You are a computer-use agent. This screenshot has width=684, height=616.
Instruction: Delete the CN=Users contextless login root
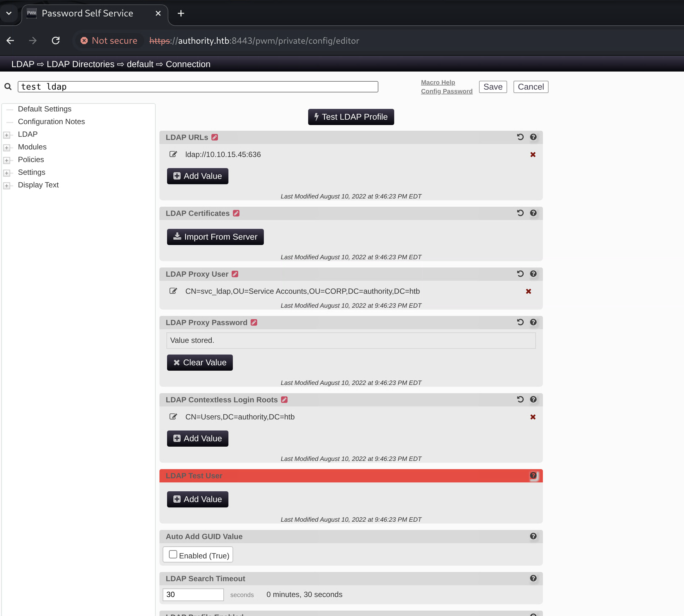click(533, 417)
